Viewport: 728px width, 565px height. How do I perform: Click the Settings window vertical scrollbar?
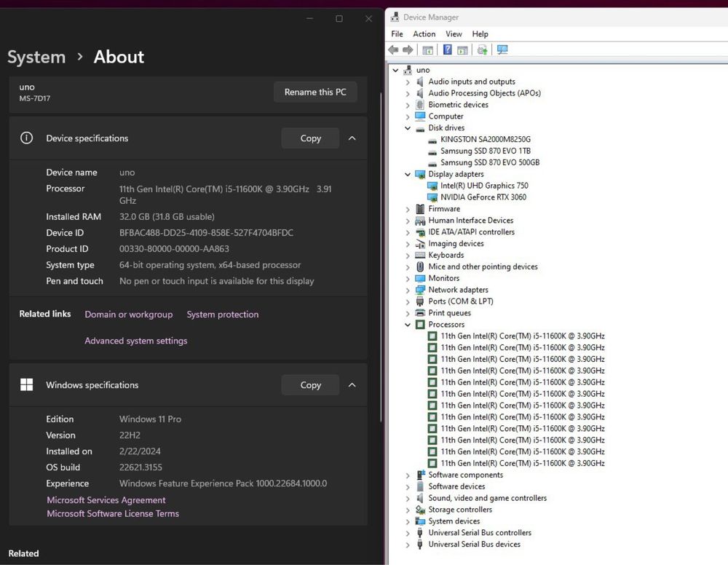coord(381,257)
